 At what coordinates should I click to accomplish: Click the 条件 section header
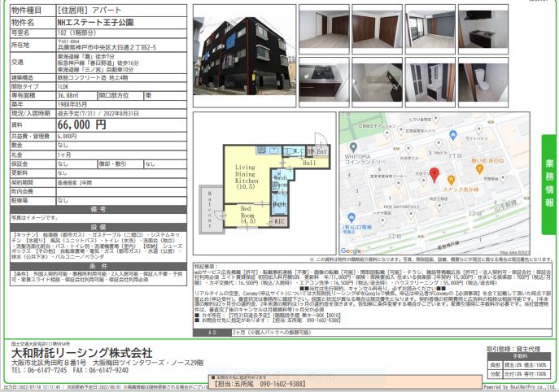click(x=98, y=266)
